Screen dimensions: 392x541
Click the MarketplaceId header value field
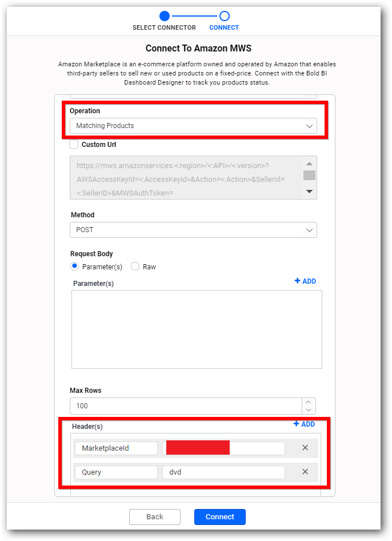coord(224,448)
